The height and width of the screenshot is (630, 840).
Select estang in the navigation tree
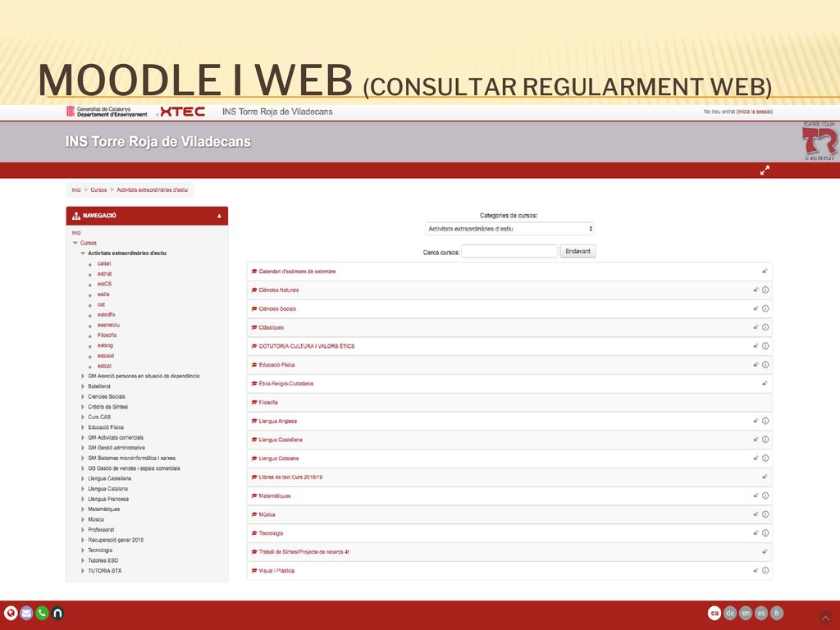(x=105, y=345)
